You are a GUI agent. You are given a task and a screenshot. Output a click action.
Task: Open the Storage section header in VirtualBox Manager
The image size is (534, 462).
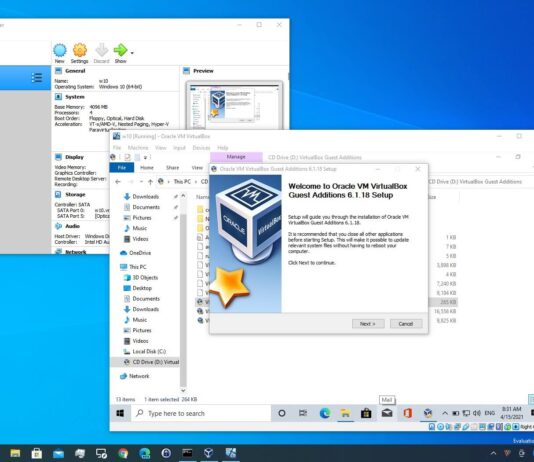tap(75, 194)
